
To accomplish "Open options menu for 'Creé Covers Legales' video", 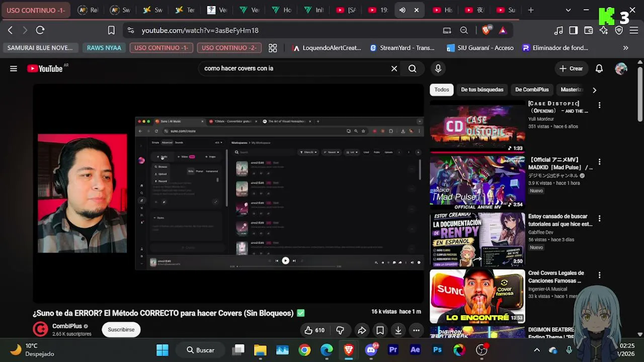I will tap(599, 275).
